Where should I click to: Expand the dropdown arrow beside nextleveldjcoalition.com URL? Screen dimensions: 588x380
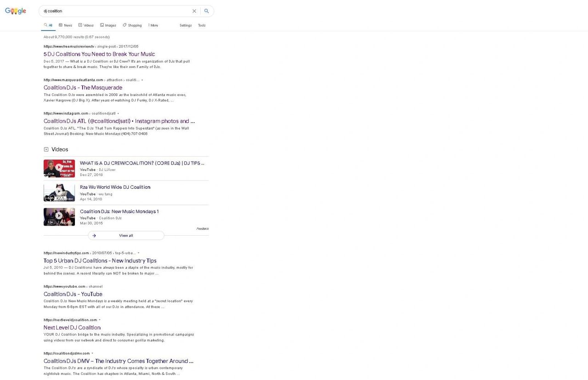click(x=100, y=320)
